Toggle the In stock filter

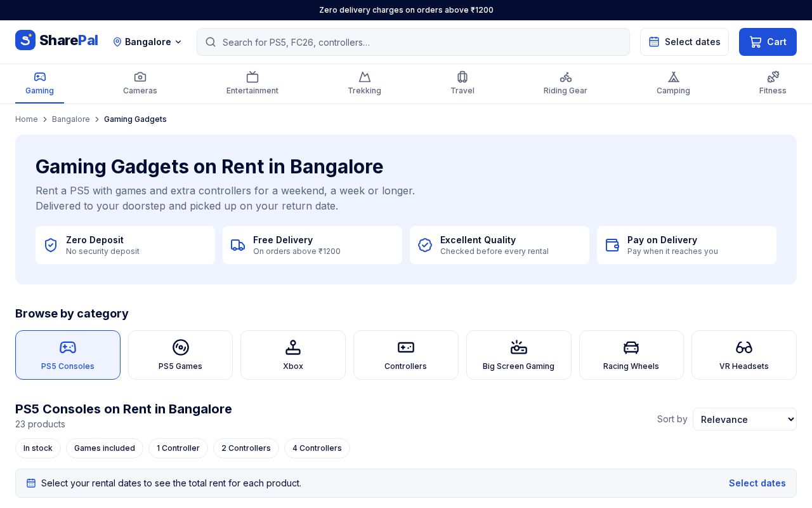tap(38, 448)
